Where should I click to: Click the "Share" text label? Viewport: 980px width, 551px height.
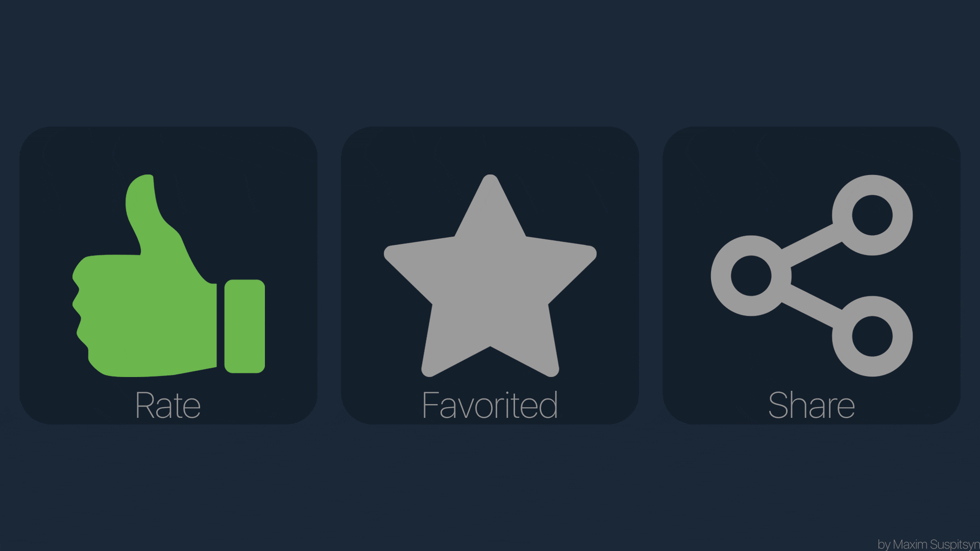(812, 406)
